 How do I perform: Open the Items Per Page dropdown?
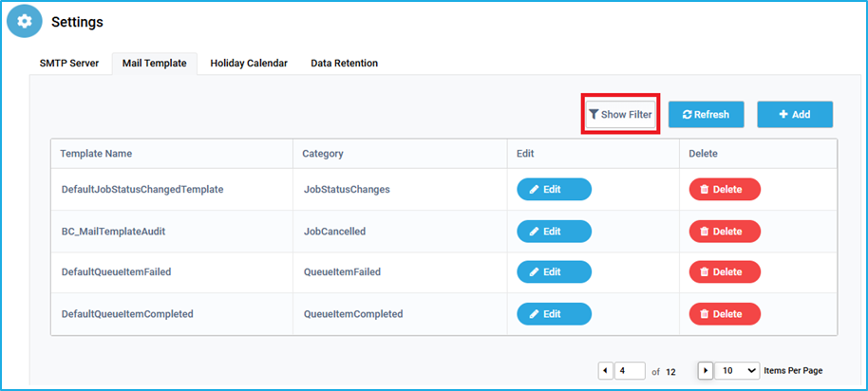click(737, 370)
